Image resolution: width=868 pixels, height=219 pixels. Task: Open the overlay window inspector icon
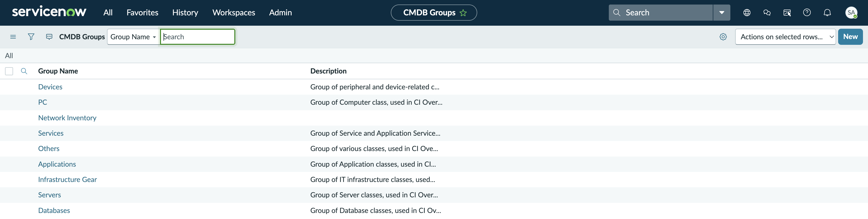(787, 13)
